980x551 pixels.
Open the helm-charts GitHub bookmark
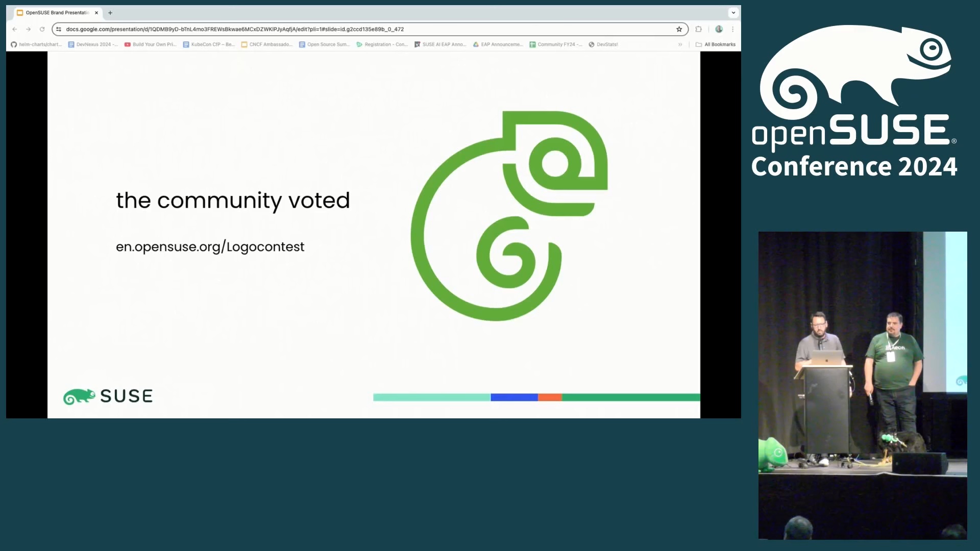point(36,44)
